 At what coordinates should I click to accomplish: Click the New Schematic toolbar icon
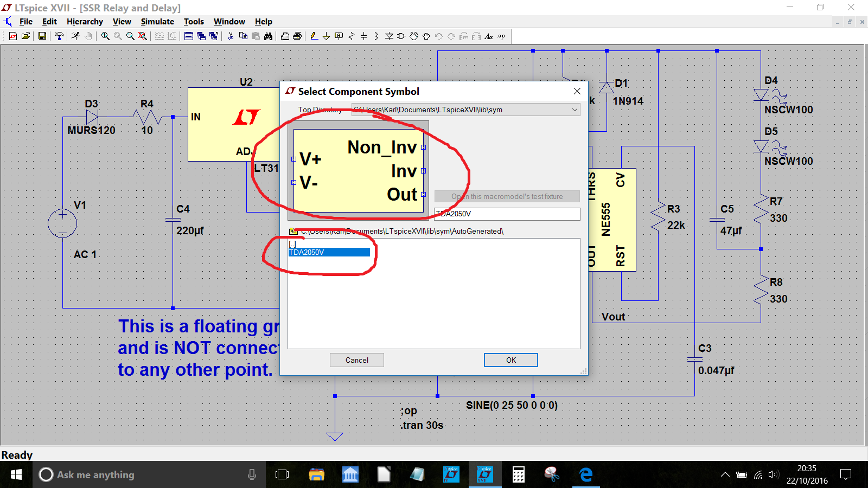tap(13, 36)
